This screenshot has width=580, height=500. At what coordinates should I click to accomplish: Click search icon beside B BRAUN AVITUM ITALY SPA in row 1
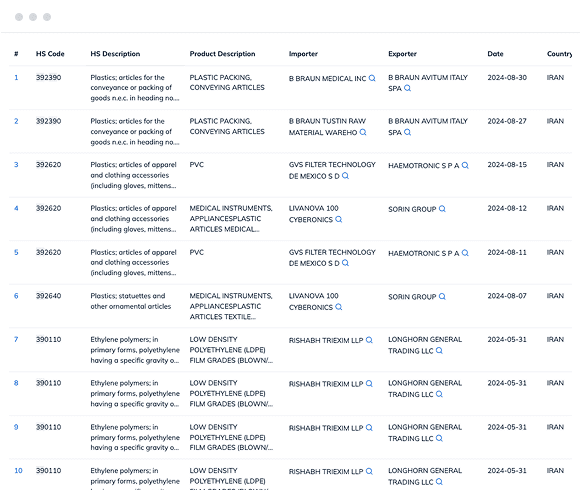point(408,88)
